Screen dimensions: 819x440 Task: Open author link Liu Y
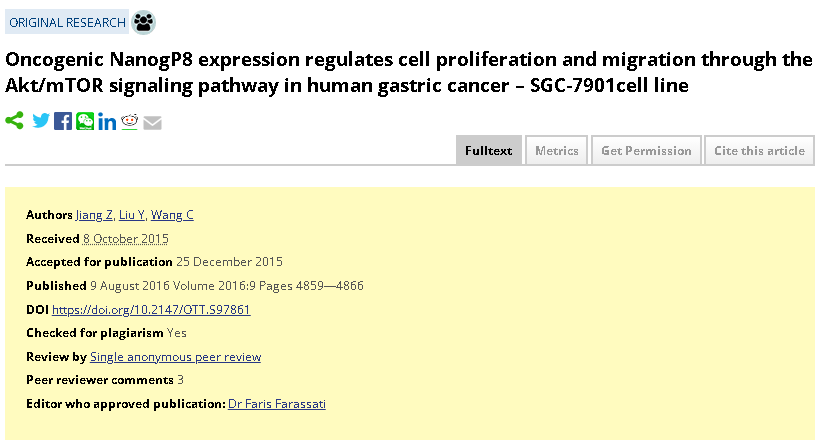tap(132, 215)
